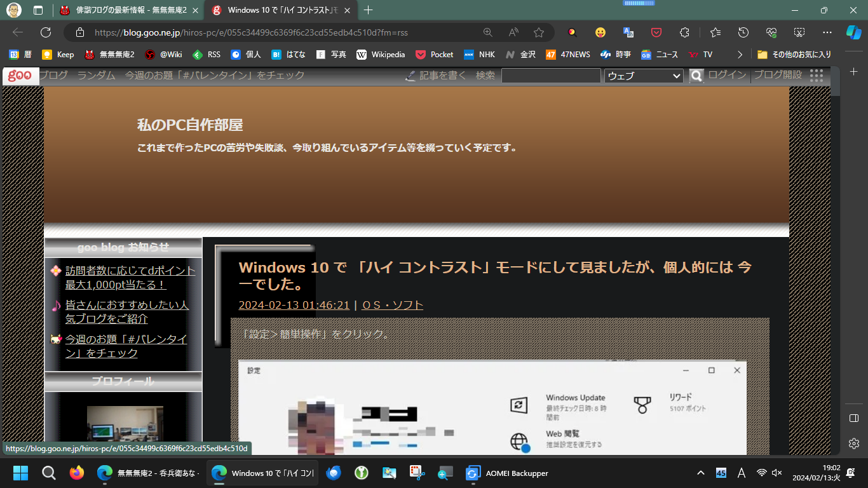Expand the bookmarks overflow chevron
Viewport: 868px width, 488px height.
point(740,55)
